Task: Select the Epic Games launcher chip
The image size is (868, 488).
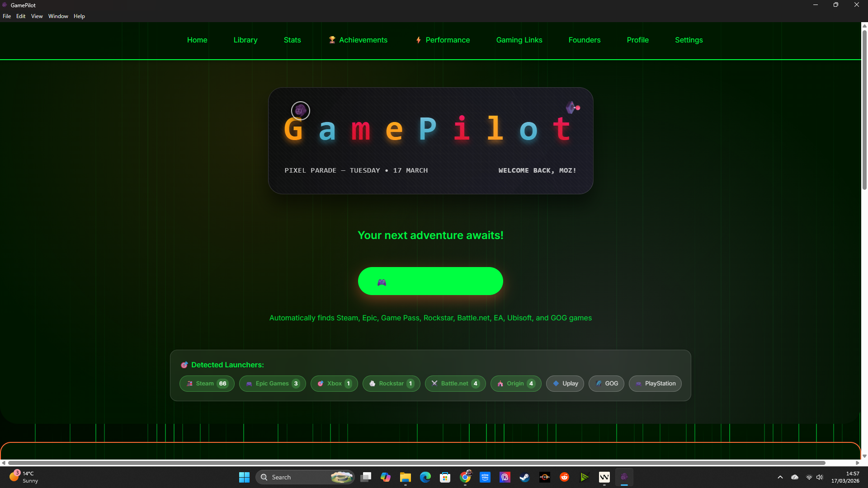Action: pos(272,384)
